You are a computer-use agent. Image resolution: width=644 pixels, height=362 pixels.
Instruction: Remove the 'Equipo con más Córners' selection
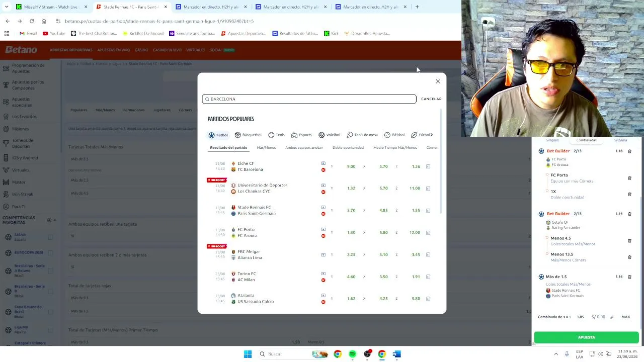click(x=629, y=178)
